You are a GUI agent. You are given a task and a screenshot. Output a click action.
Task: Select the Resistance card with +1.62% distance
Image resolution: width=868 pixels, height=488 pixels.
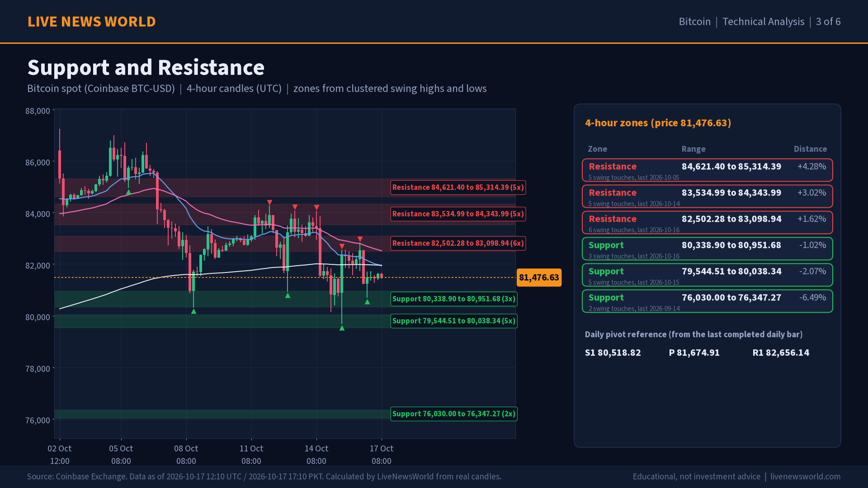707,223
